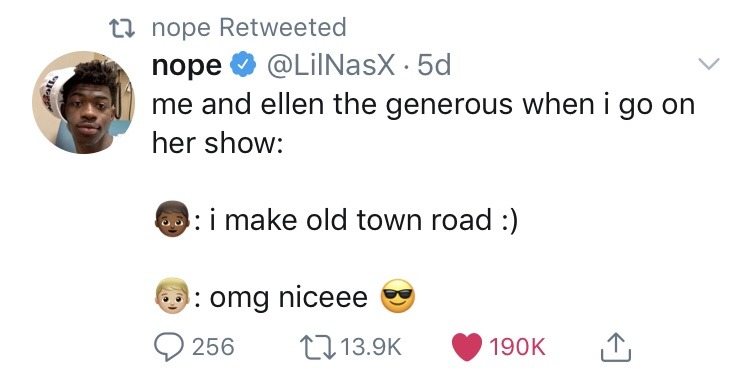This screenshot has width=750, height=382.
Task: Click the retweet icon beside 'nope Retweeted'
Action: pos(124,27)
